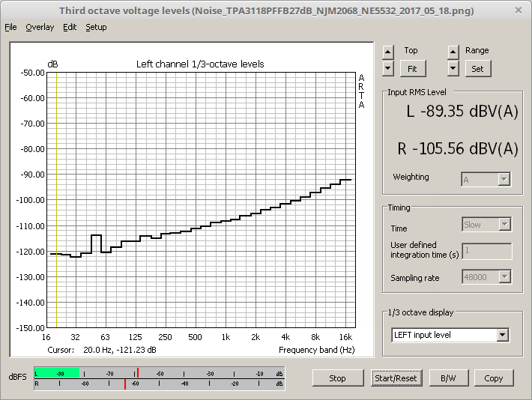Click the Top up arrow stepper
The height and width of the screenshot is (400, 532).
pyautogui.click(x=387, y=52)
